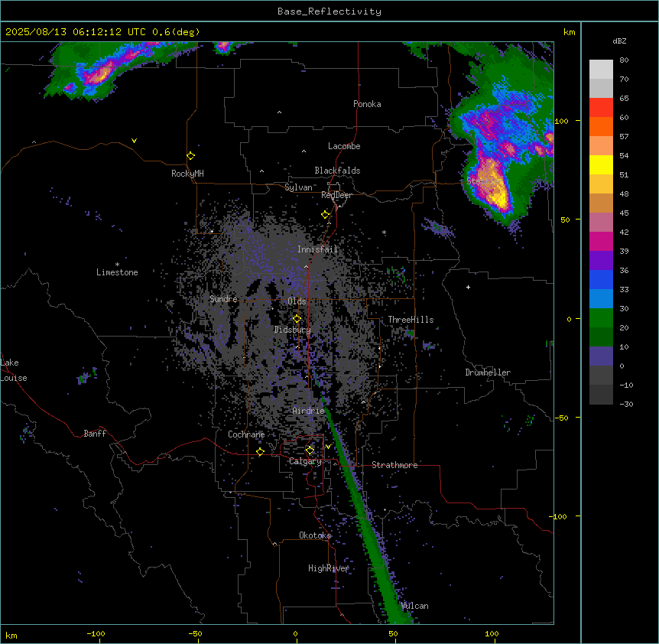The height and width of the screenshot is (644, 659).
Task: Select the Okotoks label
Action: 315,535
